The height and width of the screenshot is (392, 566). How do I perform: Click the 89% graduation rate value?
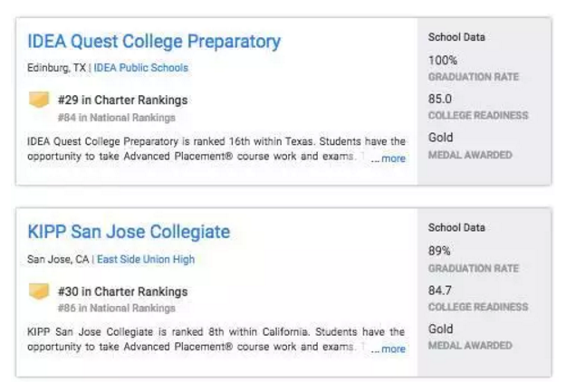(x=439, y=251)
